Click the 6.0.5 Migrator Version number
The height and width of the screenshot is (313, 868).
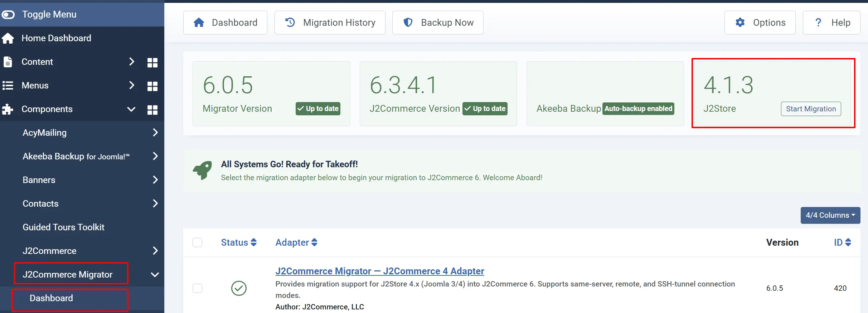(x=228, y=85)
